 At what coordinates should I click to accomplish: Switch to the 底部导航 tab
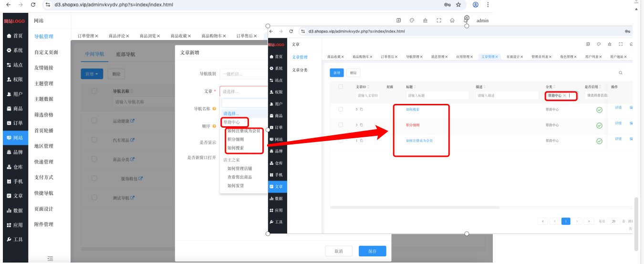point(125,54)
